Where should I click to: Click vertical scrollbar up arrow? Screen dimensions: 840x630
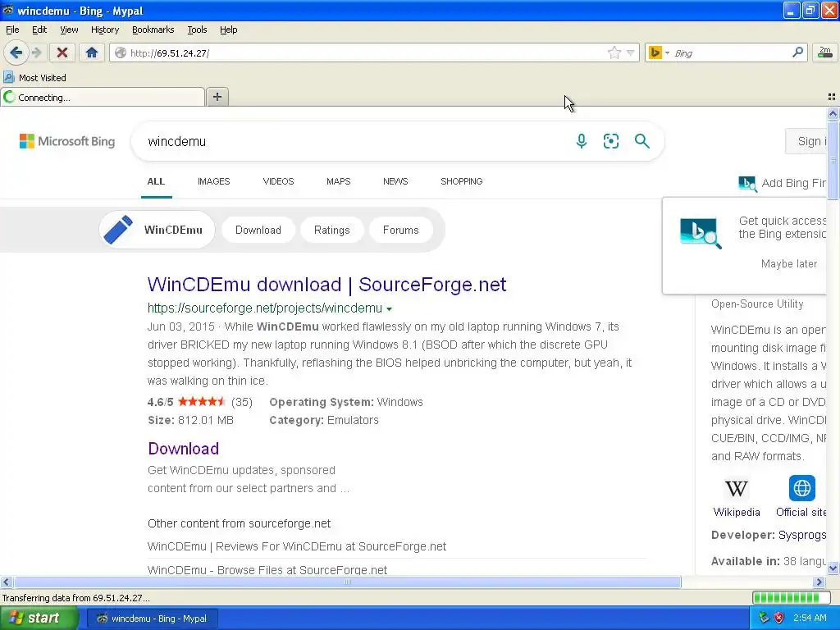(x=833, y=113)
